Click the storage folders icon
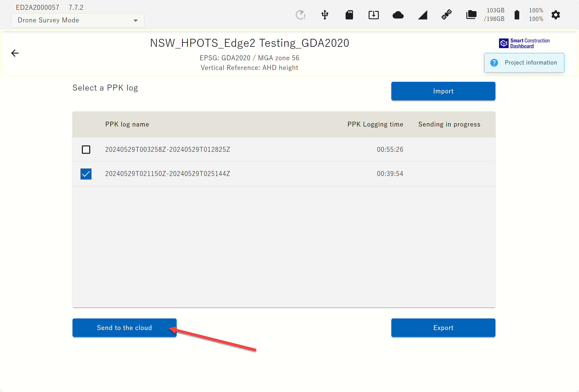The image size is (579, 392). pos(471,15)
